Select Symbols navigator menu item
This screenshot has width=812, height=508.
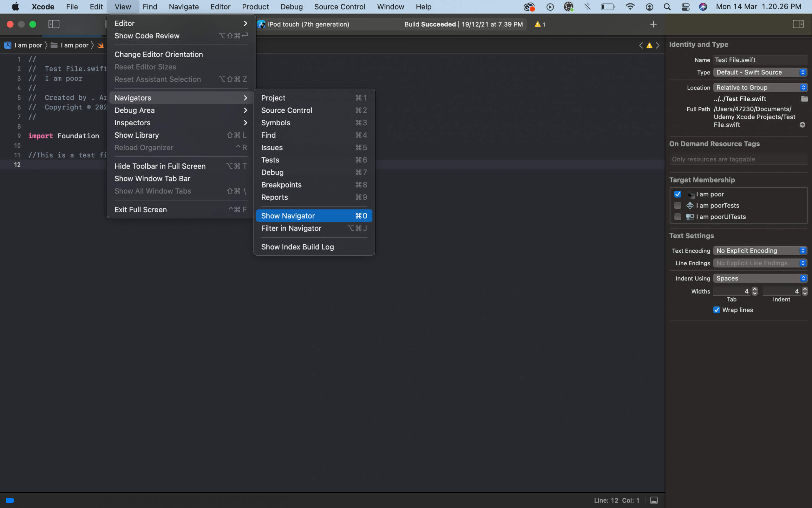tap(314, 122)
